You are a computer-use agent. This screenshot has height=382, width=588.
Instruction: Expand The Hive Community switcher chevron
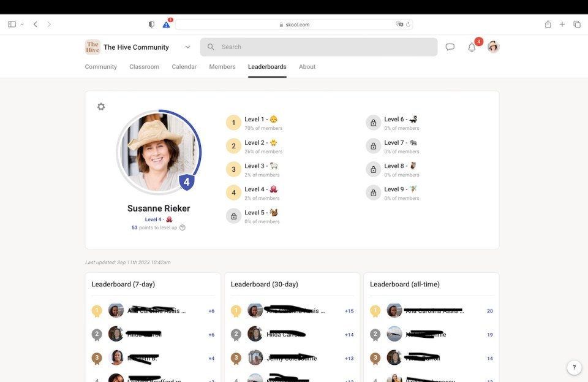tap(187, 47)
